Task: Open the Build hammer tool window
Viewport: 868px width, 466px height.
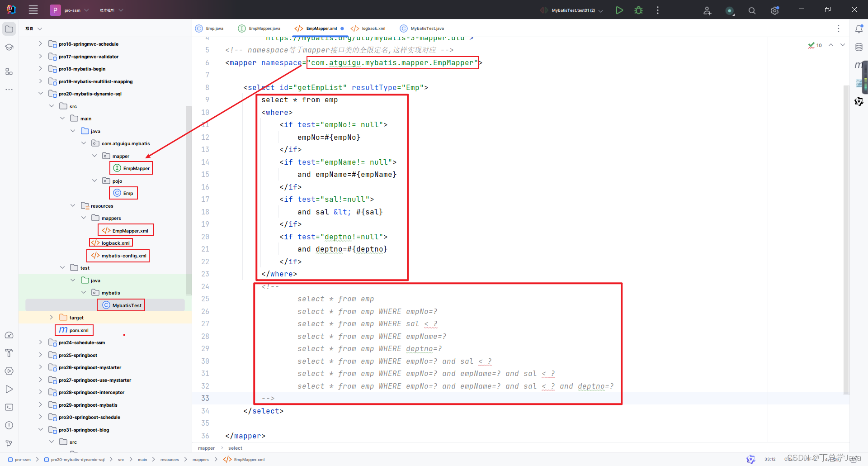Action: [x=9, y=353]
